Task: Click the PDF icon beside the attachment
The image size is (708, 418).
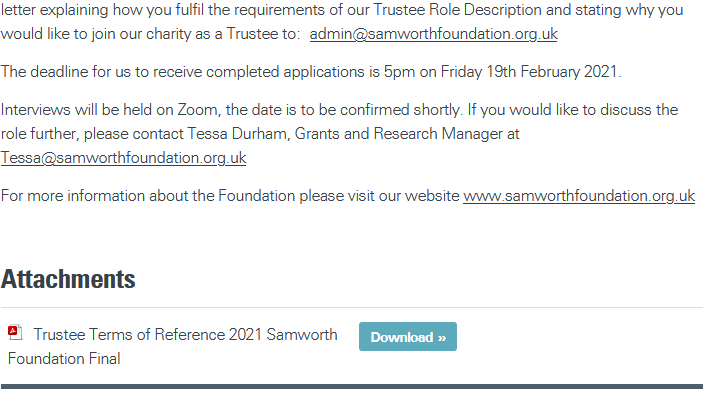Action: point(15,333)
